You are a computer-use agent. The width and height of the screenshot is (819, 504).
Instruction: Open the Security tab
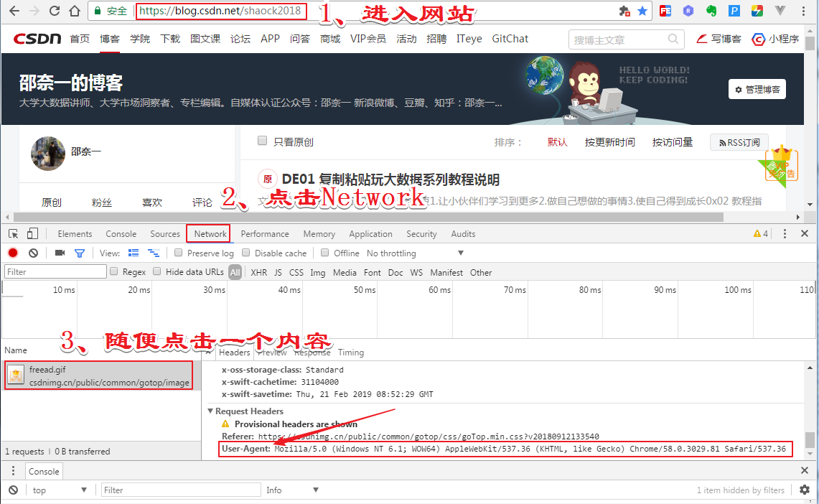point(421,234)
